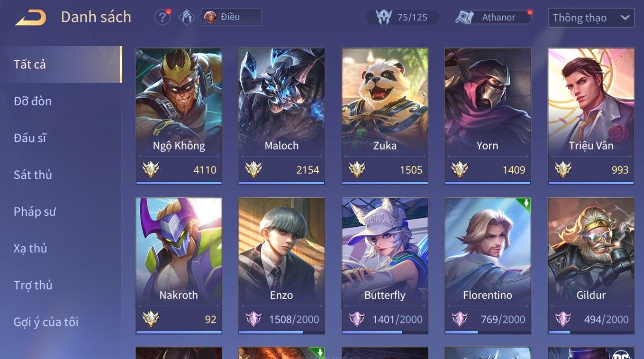Open the Athanor ticket icon

(x=464, y=18)
